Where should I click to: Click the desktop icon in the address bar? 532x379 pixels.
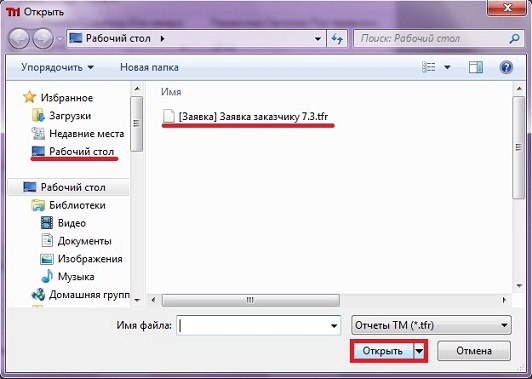click(x=75, y=38)
